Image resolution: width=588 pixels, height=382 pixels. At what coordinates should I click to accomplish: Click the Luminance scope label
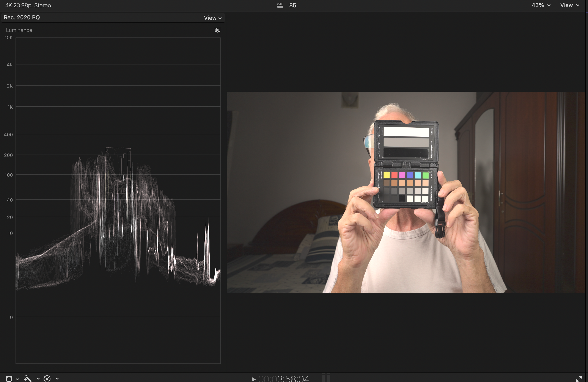[19, 30]
